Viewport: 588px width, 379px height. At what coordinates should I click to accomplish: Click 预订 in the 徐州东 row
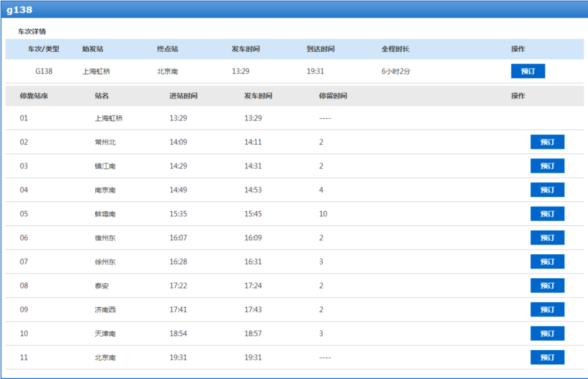547,261
